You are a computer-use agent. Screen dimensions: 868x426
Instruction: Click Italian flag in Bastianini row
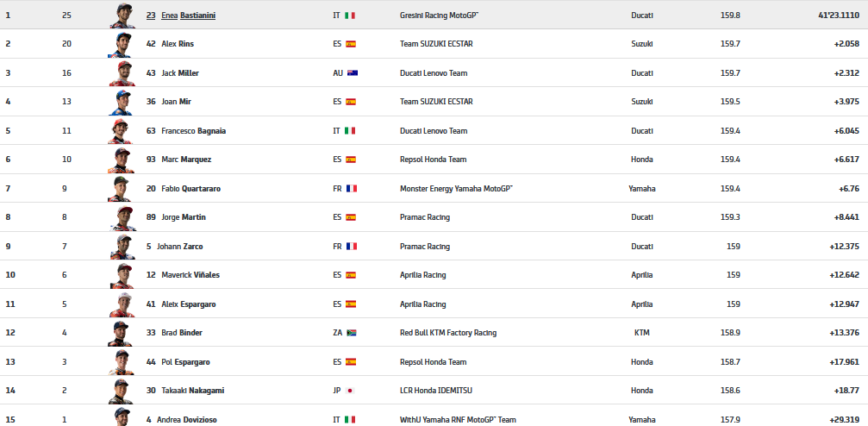[350, 16]
